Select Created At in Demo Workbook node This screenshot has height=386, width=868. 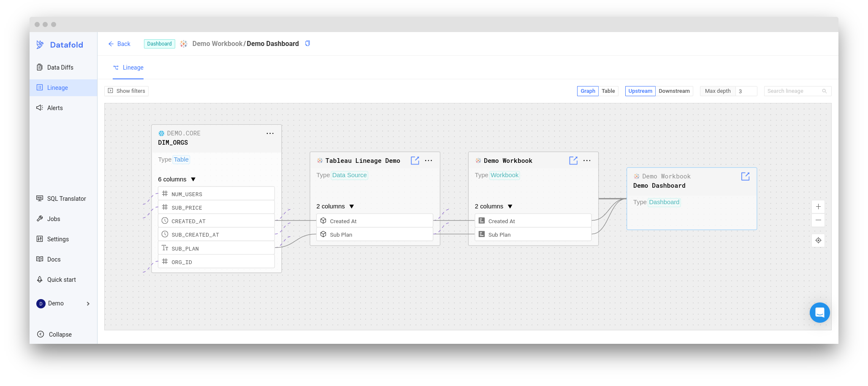click(533, 221)
